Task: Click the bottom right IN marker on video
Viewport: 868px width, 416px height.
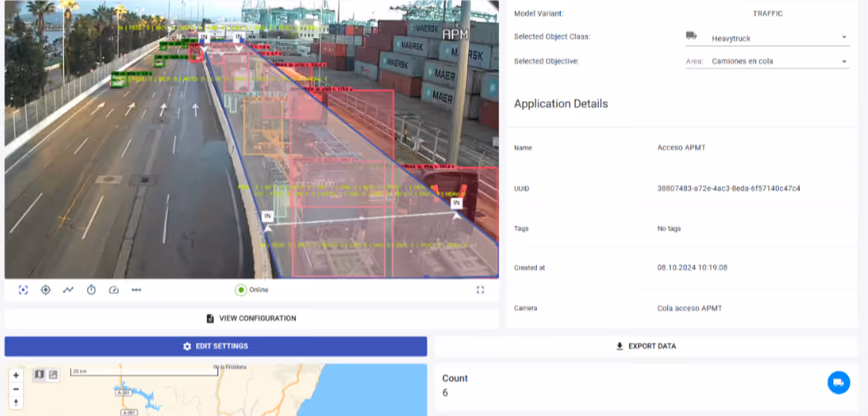Action: click(x=456, y=203)
